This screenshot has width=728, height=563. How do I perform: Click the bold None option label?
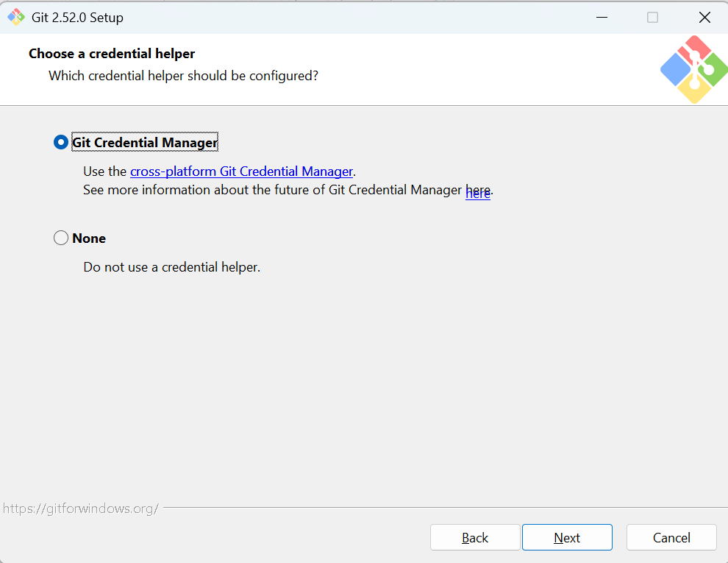pos(89,238)
